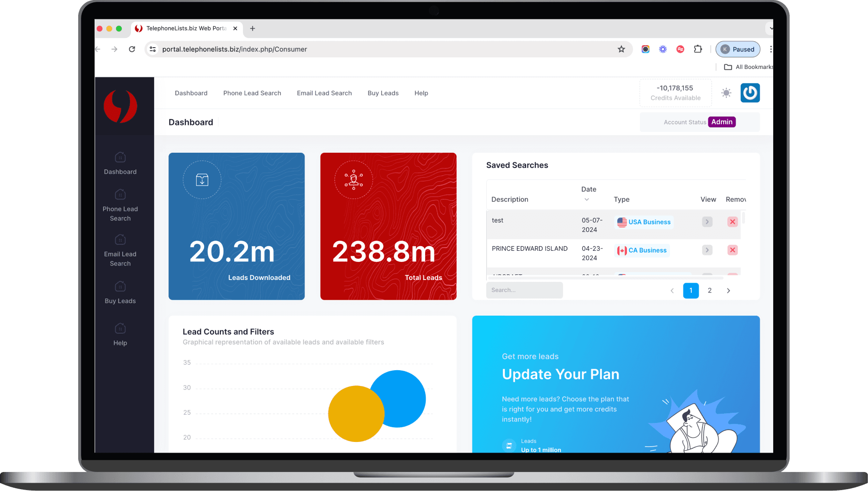Open the browser three-dot menu

[770, 49]
